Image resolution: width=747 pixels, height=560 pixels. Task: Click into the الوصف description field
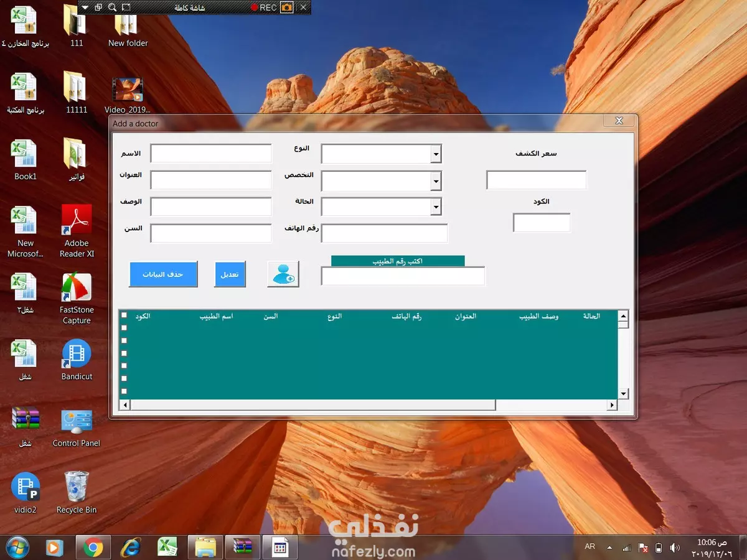(211, 207)
